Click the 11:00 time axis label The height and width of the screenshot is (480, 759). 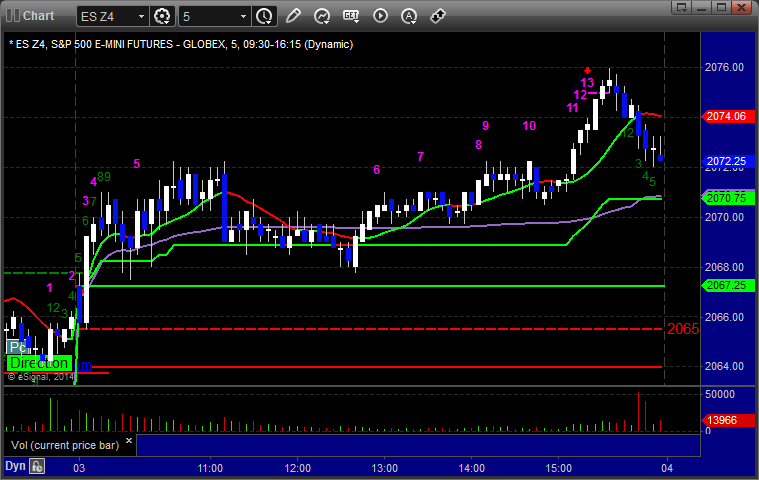point(210,468)
